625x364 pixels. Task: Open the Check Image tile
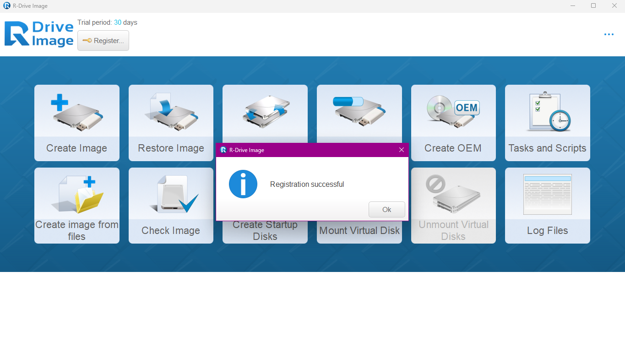tap(171, 206)
